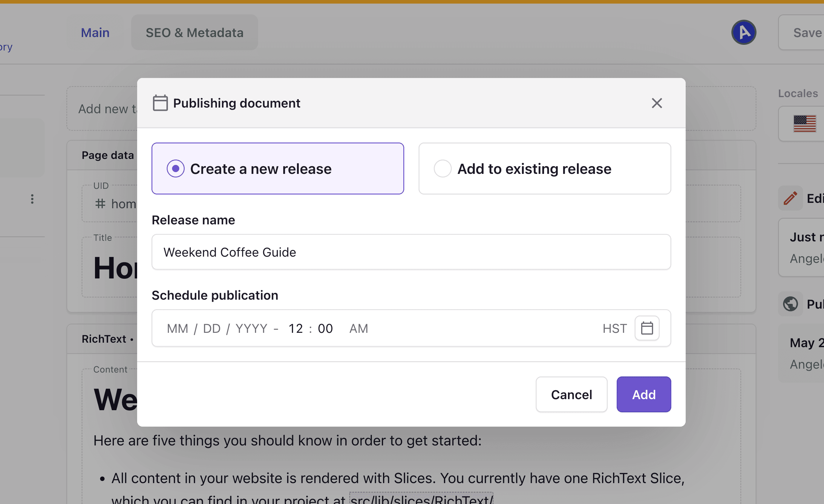Click the HST timezone label

[x=615, y=328]
